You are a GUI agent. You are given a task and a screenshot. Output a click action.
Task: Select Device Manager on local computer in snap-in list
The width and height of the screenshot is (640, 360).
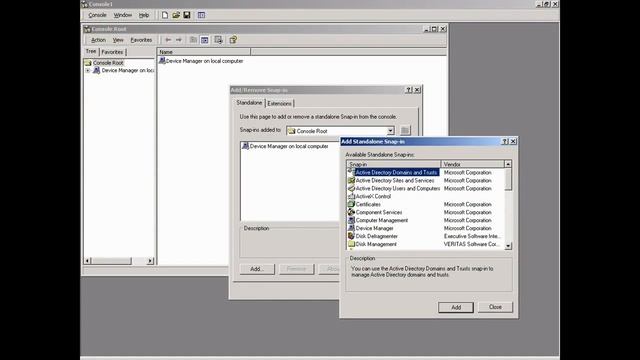pyautogui.click(x=289, y=146)
